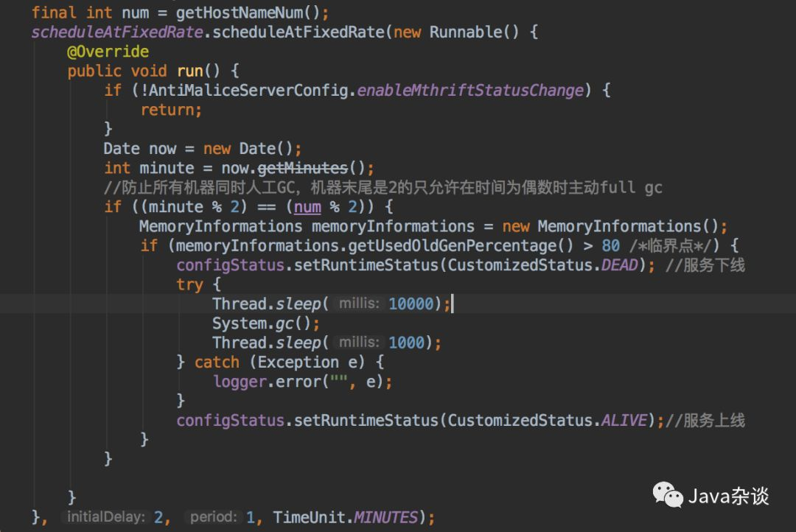Screen dimensions: 796x532
Task: Click the variable name in 'Date now' declaration
Action: [162, 149]
